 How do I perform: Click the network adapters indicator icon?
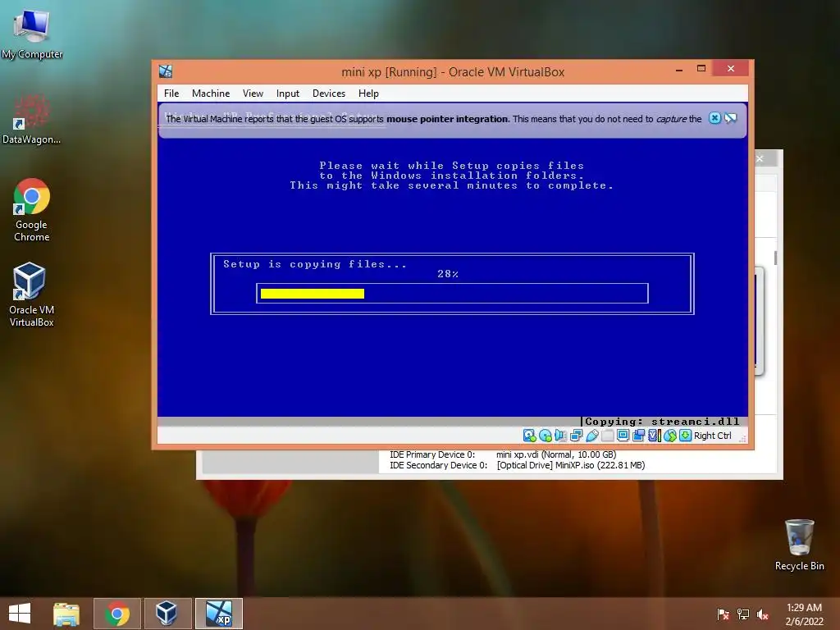click(x=577, y=436)
